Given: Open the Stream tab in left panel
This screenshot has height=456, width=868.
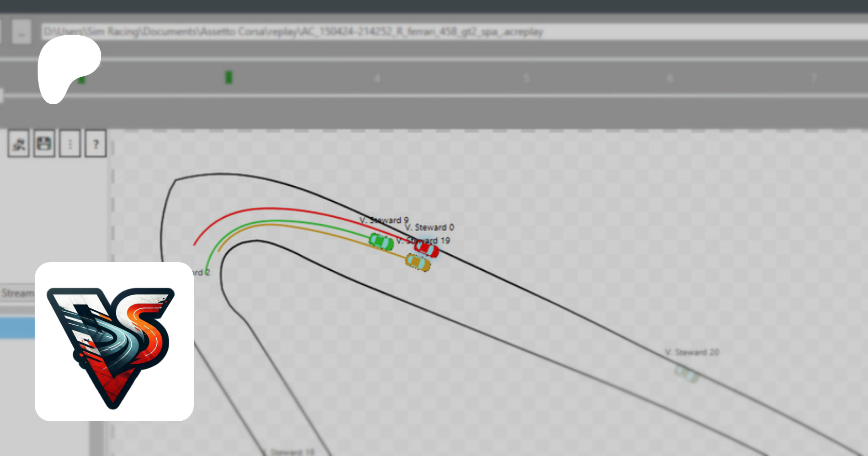Looking at the screenshot, I should pyautogui.click(x=17, y=293).
